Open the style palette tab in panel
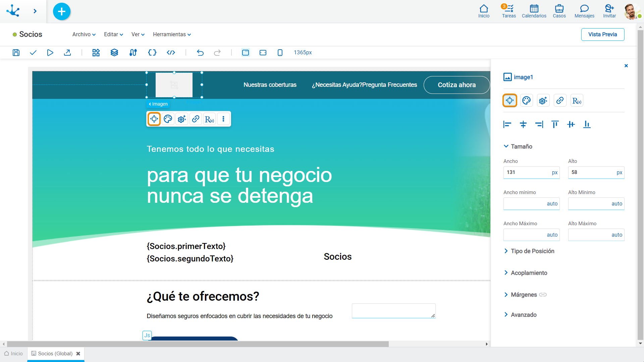The image size is (644, 362). [x=527, y=101]
